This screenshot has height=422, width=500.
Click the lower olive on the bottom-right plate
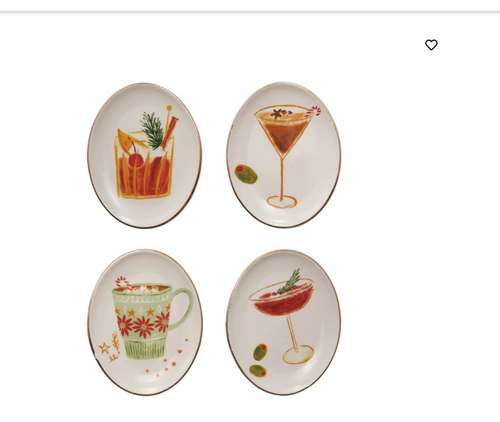[258, 371]
